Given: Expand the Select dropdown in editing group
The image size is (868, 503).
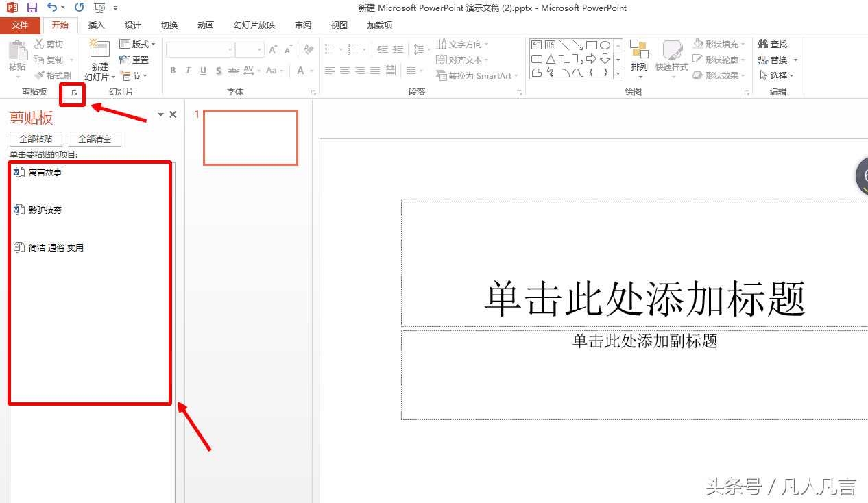Looking at the screenshot, I should [x=777, y=75].
